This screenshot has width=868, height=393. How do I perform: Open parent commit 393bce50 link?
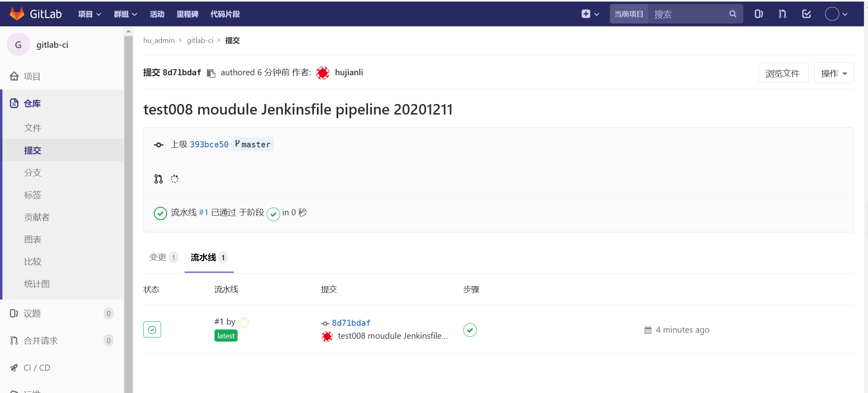tap(209, 144)
